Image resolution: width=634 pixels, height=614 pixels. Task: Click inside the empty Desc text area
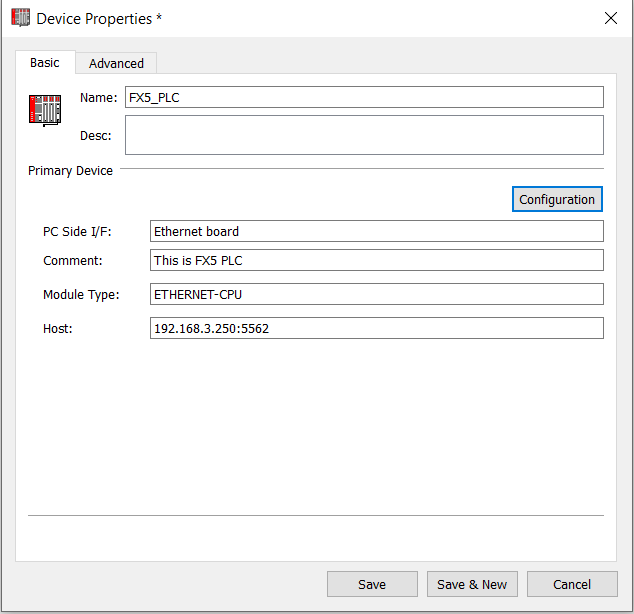[x=364, y=135]
